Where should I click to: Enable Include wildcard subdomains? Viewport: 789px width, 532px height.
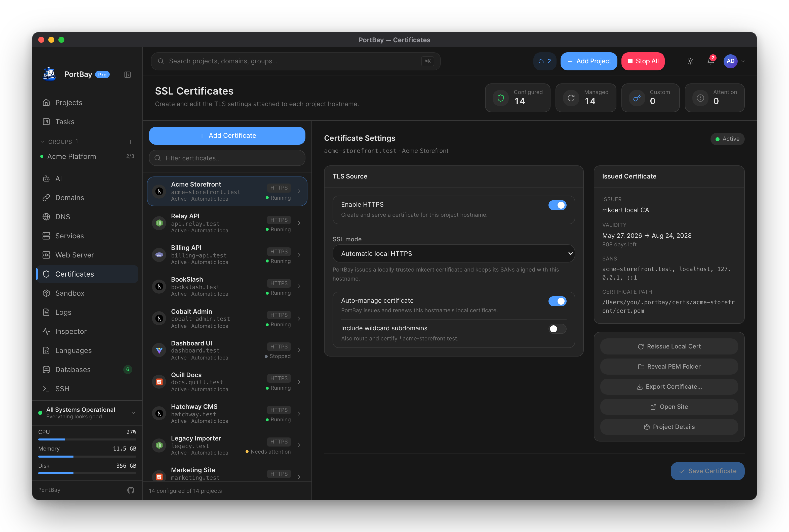(x=557, y=329)
